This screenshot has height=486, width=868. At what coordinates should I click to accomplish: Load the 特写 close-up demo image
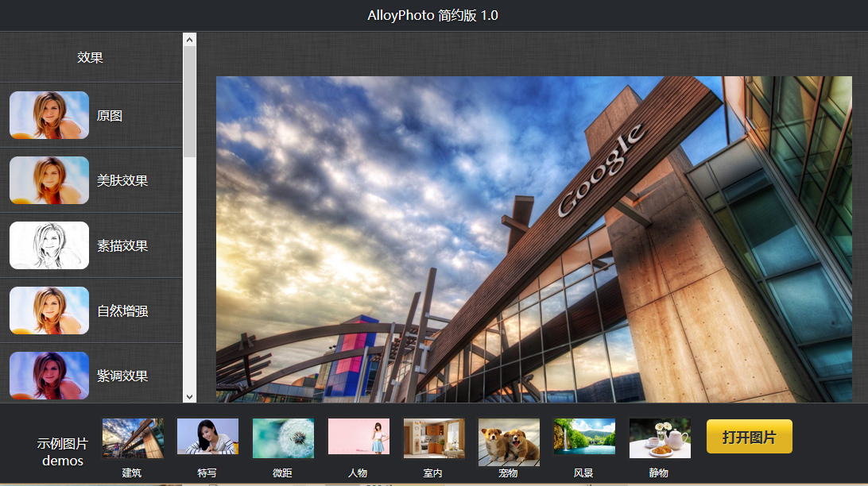pos(207,437)
